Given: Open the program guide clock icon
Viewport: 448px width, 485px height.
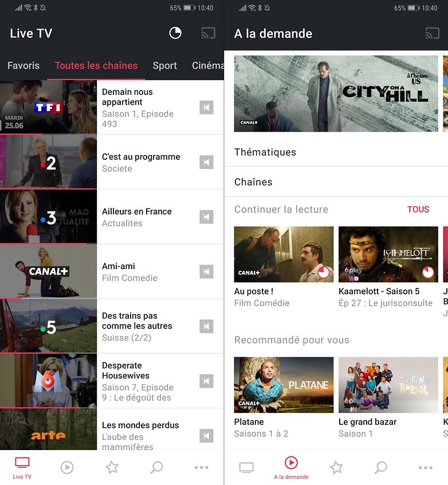Looking at the screenshot, I should coord(175,33).
